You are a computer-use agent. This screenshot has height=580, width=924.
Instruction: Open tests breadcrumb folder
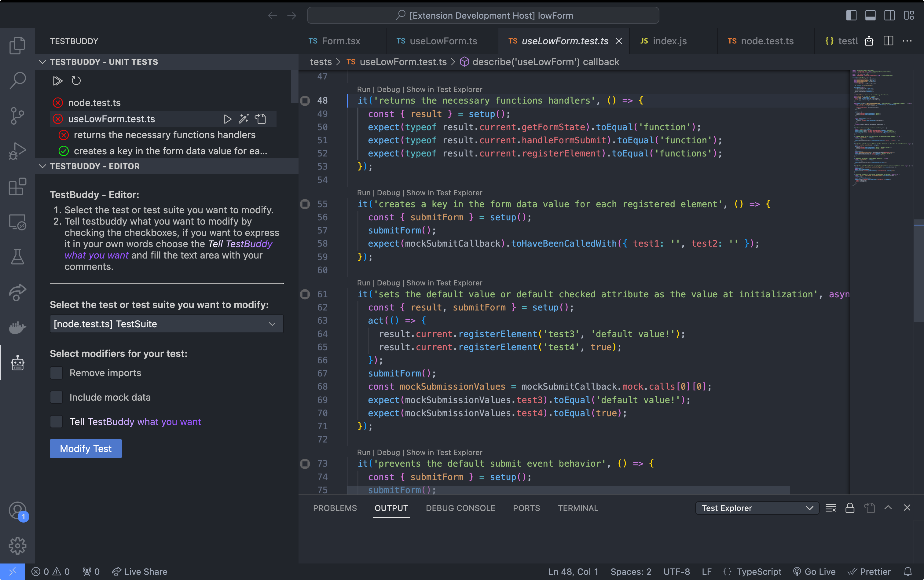[x=321, y=62]
